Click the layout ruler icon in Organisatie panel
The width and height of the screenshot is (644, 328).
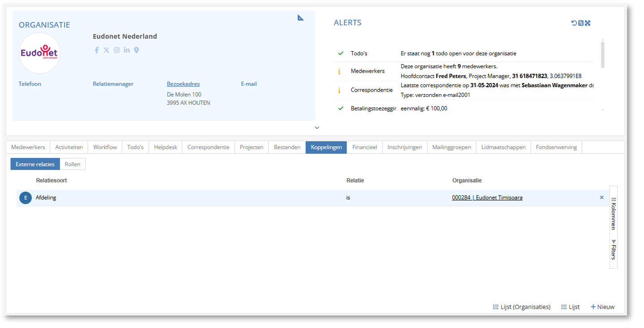click(301, 17)
